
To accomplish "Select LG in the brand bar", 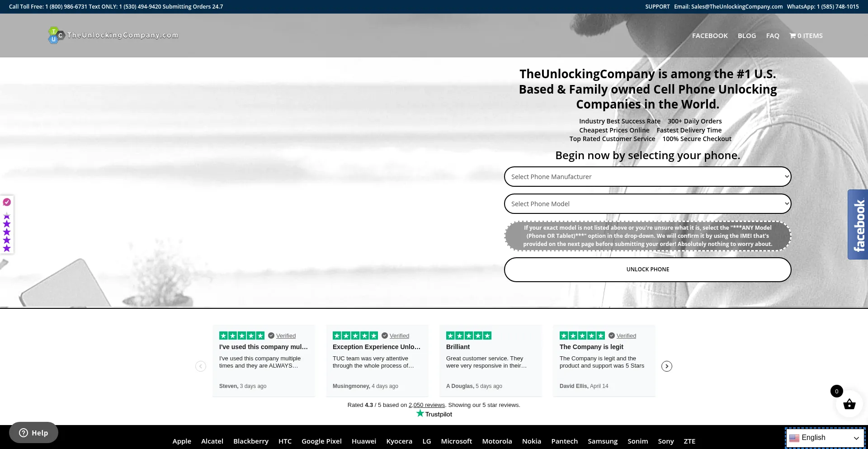I will pyautogui.click(x=427, y=441).
